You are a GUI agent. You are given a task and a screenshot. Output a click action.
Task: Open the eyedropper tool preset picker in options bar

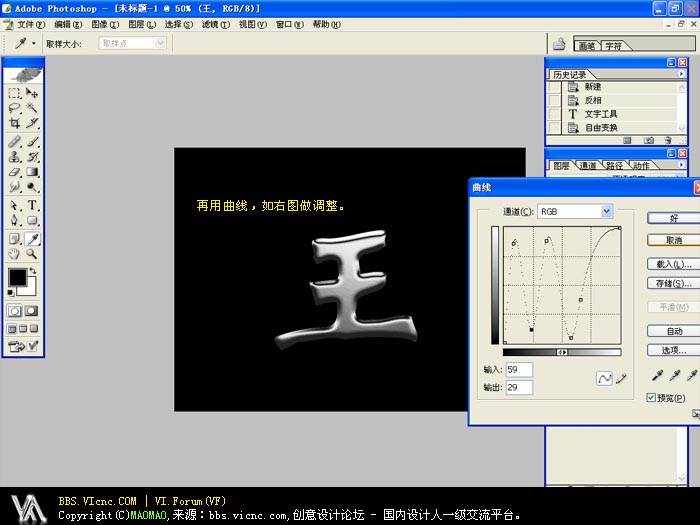(x=24, y=44)
